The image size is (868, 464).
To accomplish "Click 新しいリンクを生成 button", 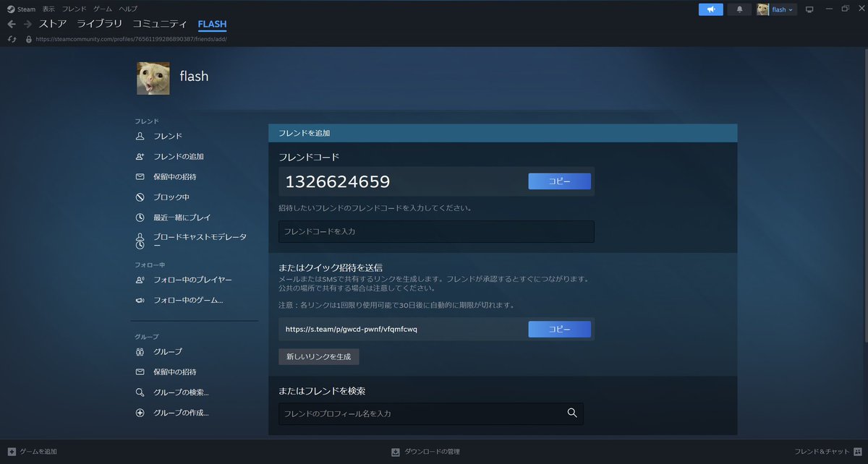I will pyautogui.click(x=319, y=356).
